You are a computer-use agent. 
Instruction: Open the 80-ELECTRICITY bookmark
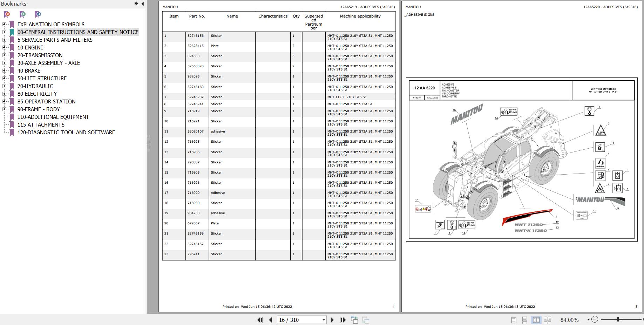pos(37,94)
